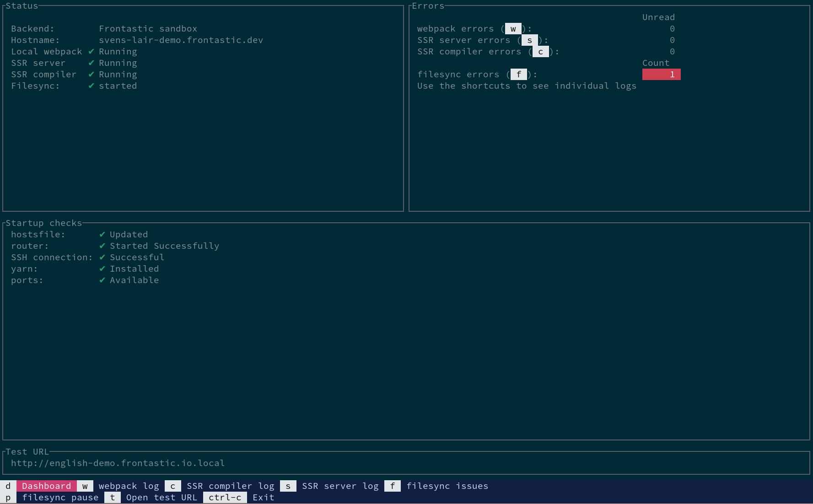Viewport: 813px width, 504px height.
Task: Click the Exit option
Action: pos(264,497)
